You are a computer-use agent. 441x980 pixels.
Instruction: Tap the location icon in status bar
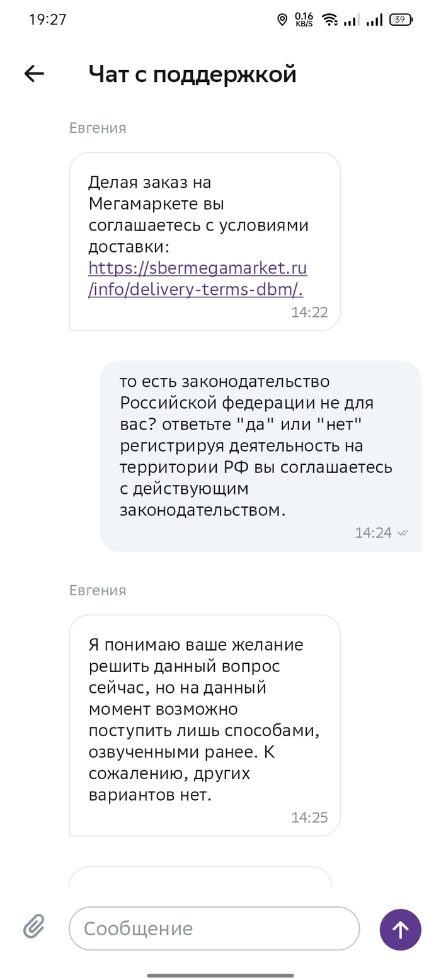pyautogui.click(x=282, y=20)
